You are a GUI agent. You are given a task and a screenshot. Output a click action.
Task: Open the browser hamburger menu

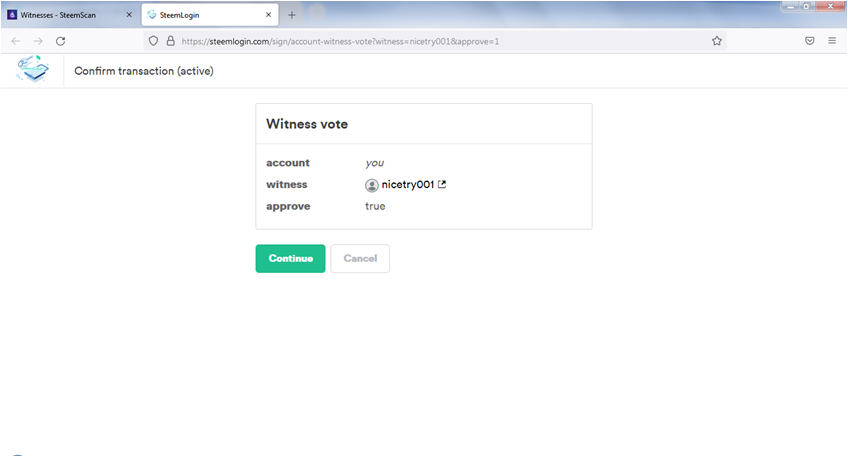(832, 41)
